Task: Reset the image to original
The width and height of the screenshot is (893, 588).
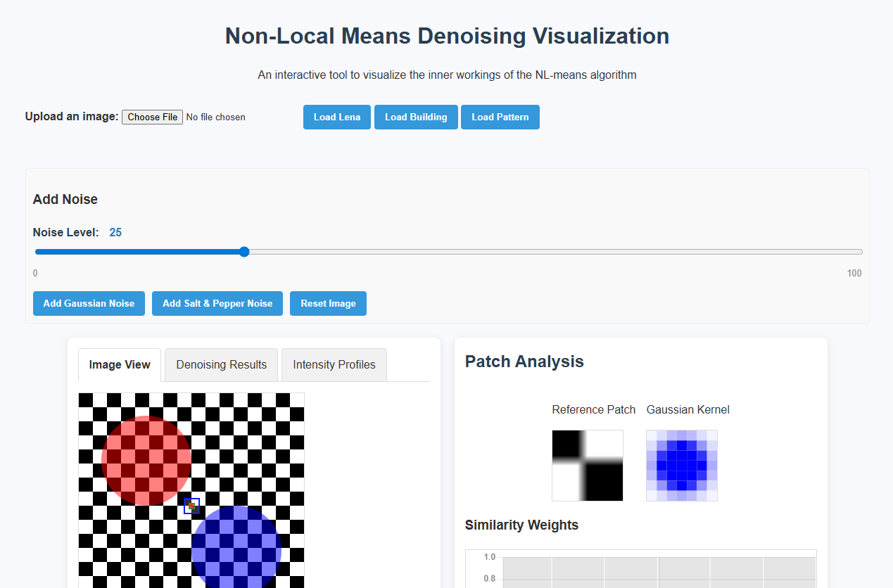Action: pyautogui.click(x=328, y=303)
